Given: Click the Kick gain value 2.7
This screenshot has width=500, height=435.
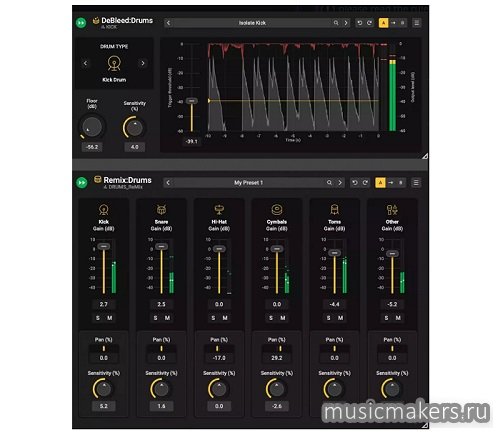Looking at the screenshot, I should pos(103,304).
